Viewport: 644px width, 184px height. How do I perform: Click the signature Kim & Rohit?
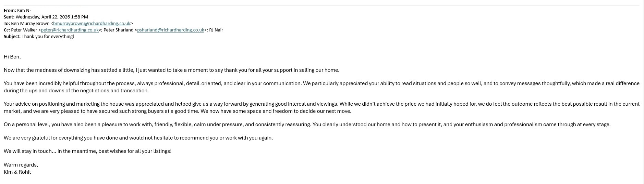coord(17,172)
